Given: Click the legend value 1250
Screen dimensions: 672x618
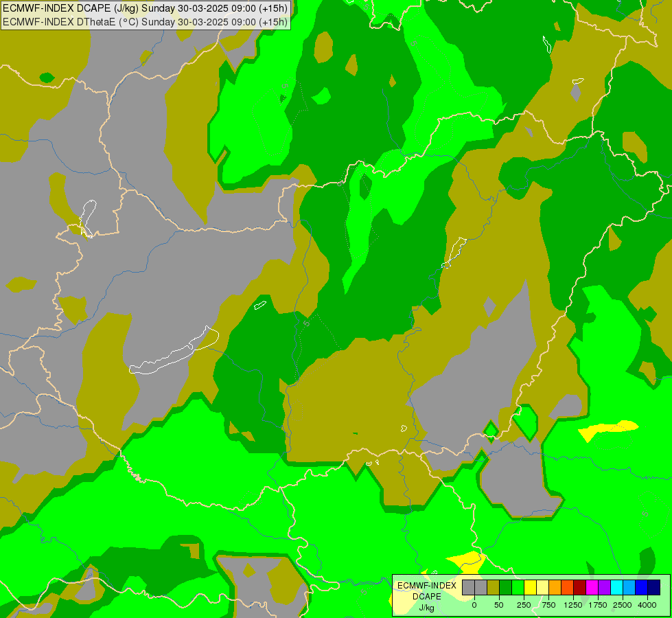Looking at the screenshot, I should click(573, 605).
